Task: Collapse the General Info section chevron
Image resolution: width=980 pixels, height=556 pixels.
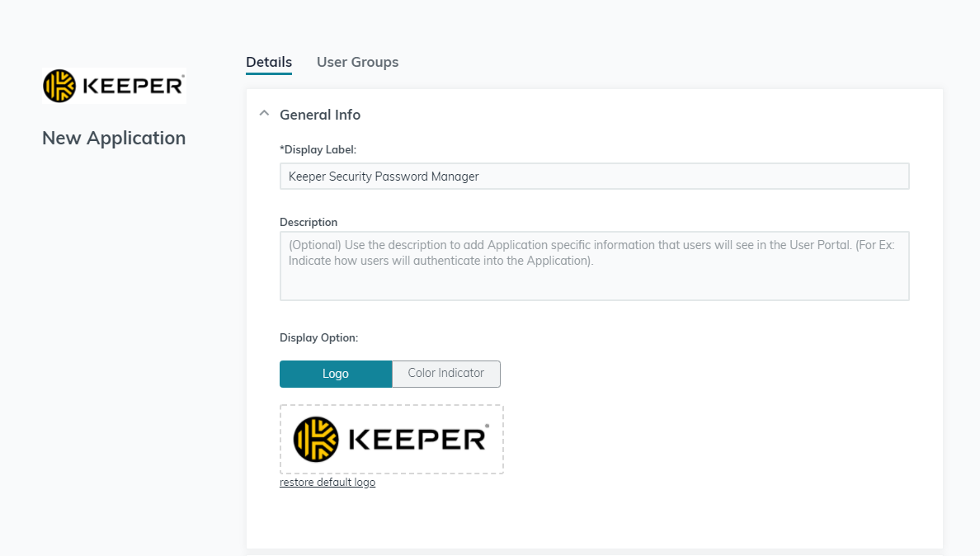Action: point(264,114)
